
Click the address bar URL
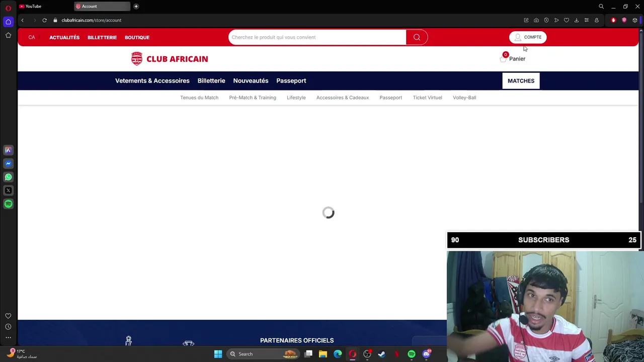[92, 20]
